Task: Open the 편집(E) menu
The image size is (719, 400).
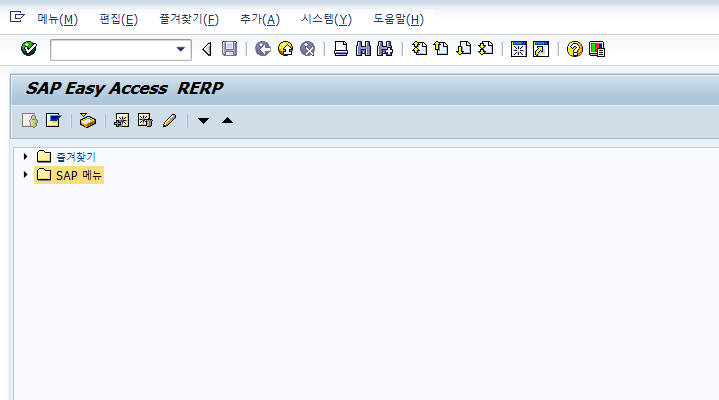Action: [119, 19]
